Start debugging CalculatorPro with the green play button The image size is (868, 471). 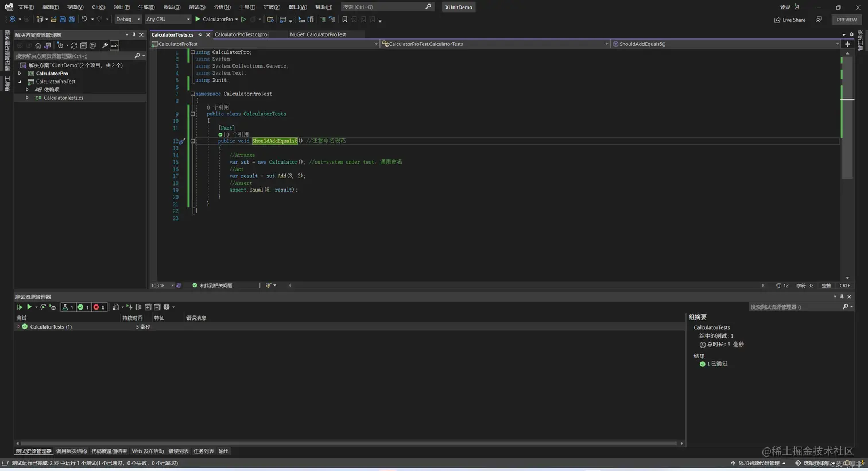pos(197,19)
